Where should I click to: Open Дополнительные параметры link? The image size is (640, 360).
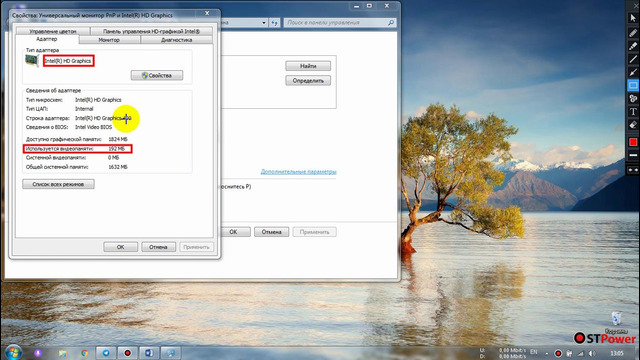click(298, 171)
